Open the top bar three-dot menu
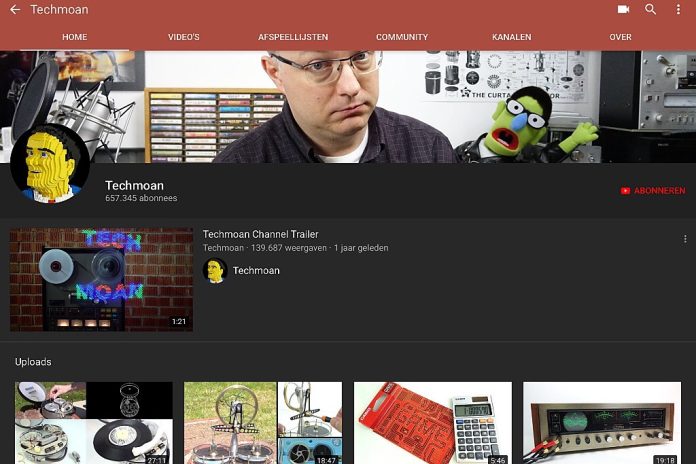The height and width of the screenshot is (464, 696). click(x=678, y=9)
